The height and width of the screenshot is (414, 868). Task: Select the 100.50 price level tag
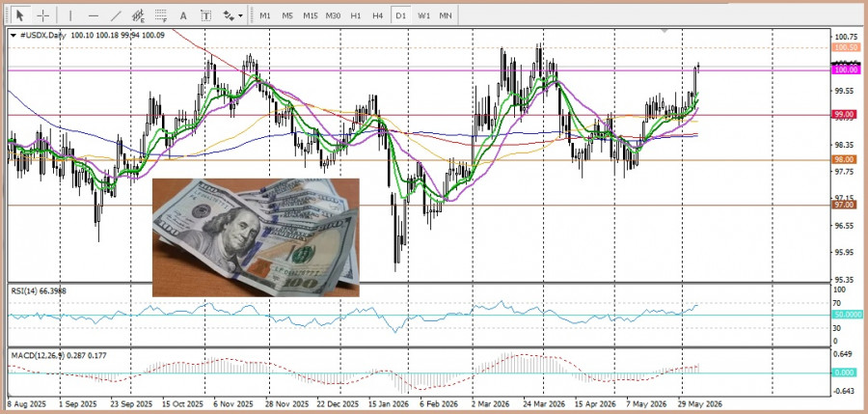point(846,47)
